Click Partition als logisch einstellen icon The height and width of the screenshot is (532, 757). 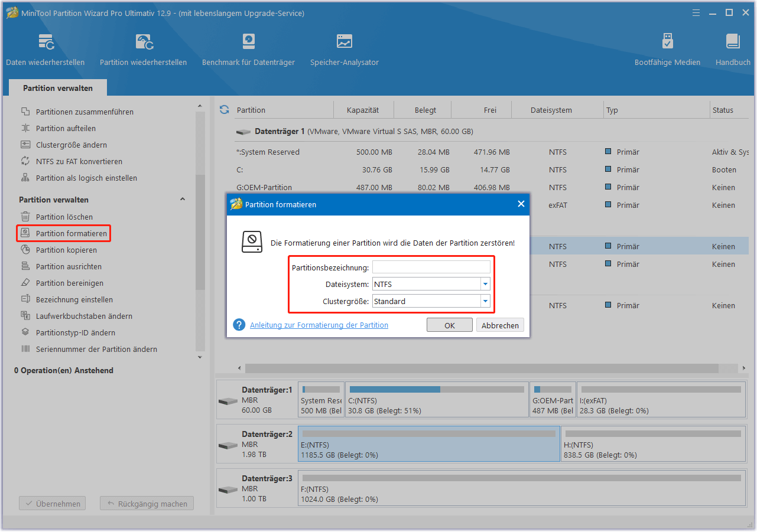coord(25,178)
